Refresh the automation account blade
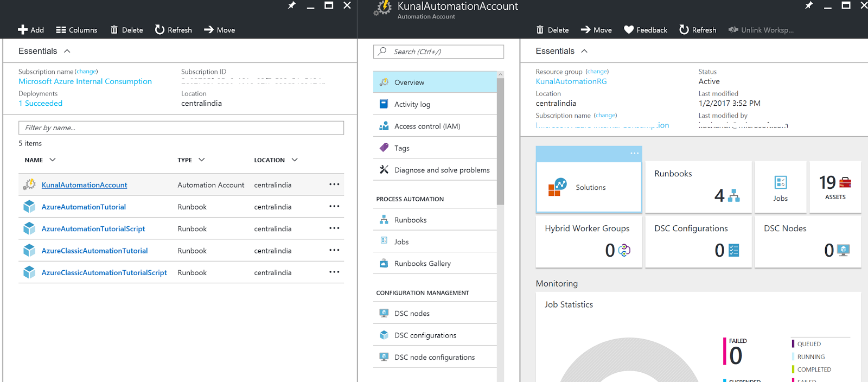 698,30
